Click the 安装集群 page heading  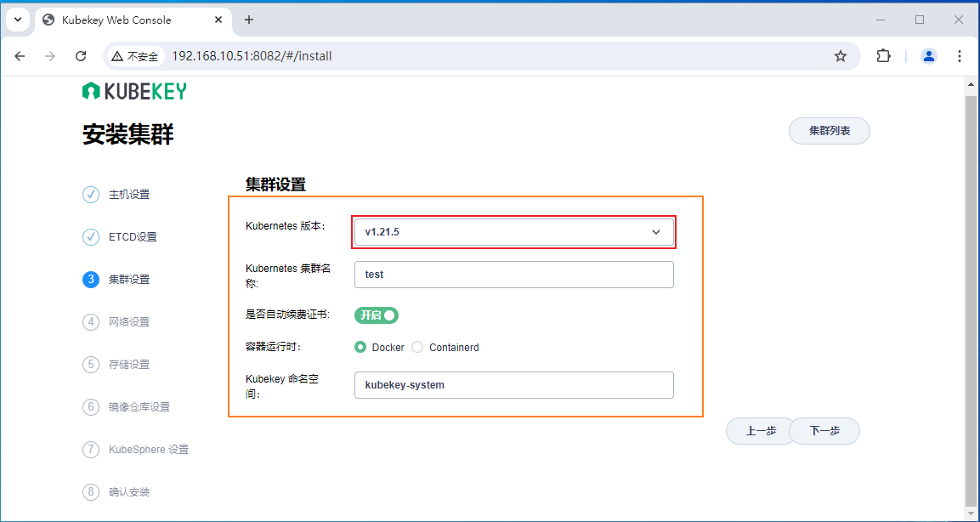[128, 133]
